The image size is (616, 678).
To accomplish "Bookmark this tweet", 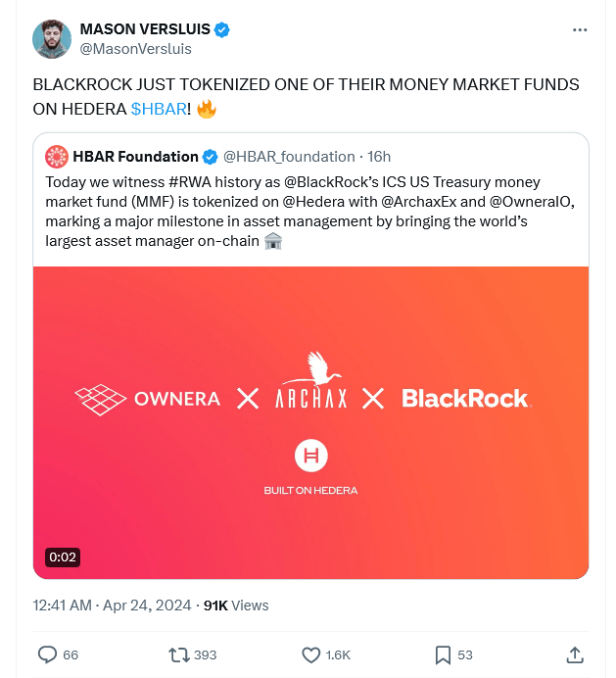I will 443,654.
